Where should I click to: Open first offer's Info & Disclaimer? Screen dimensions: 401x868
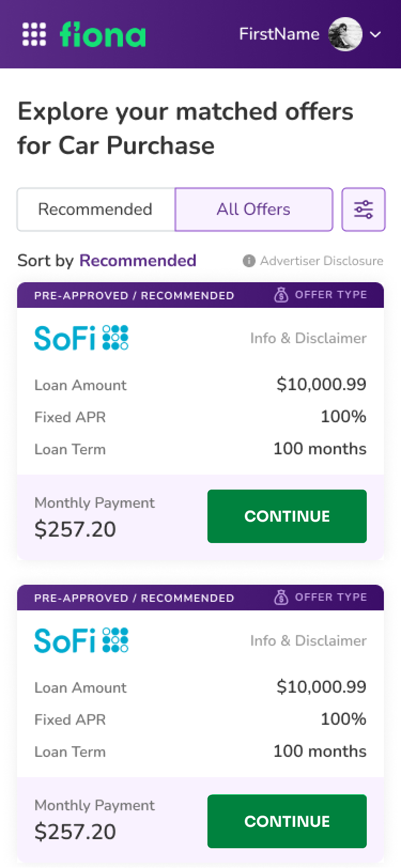(309, 338)
